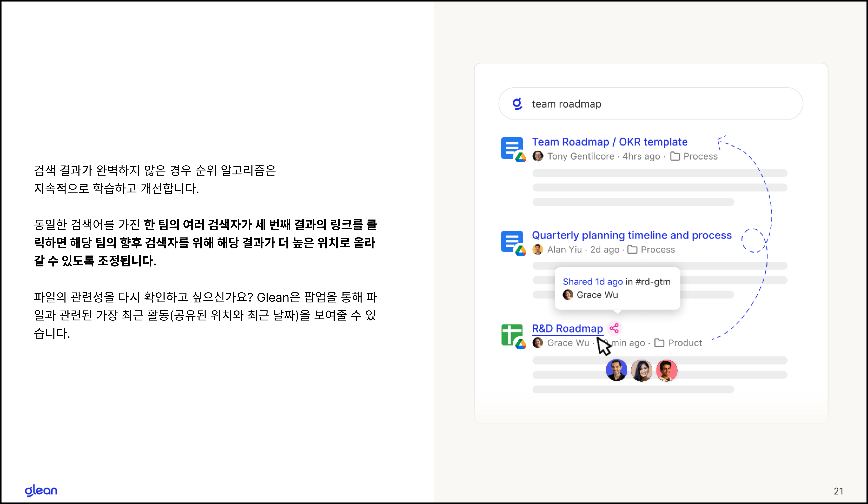This screenshot has width=868, height=504.
Task: Click the man avatar with blue background
Action: pyautogui.click(x=617, y=370)
